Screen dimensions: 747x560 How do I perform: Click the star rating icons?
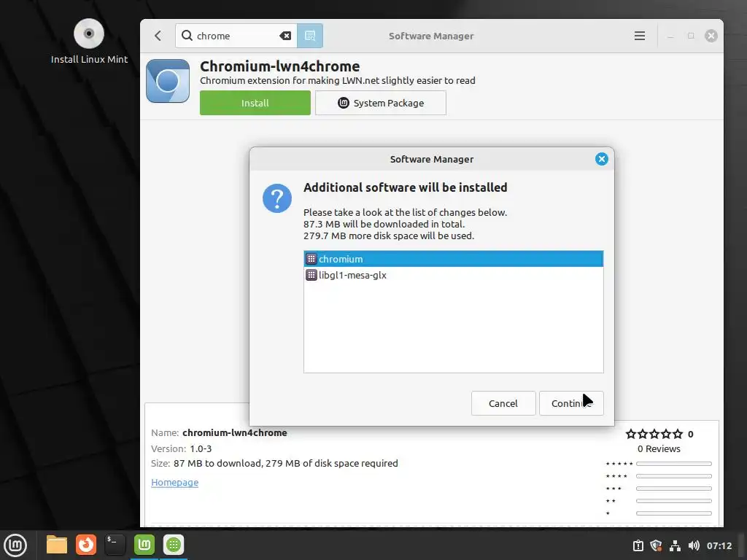(654, 434)
